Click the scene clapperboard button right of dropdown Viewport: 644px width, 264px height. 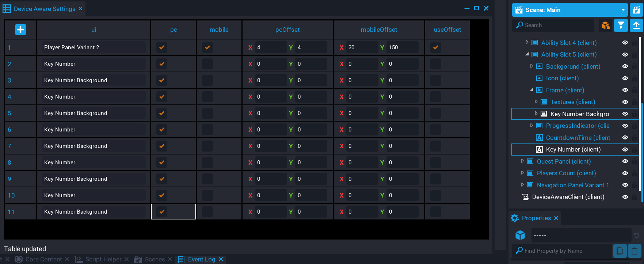(x=636, y=10)
